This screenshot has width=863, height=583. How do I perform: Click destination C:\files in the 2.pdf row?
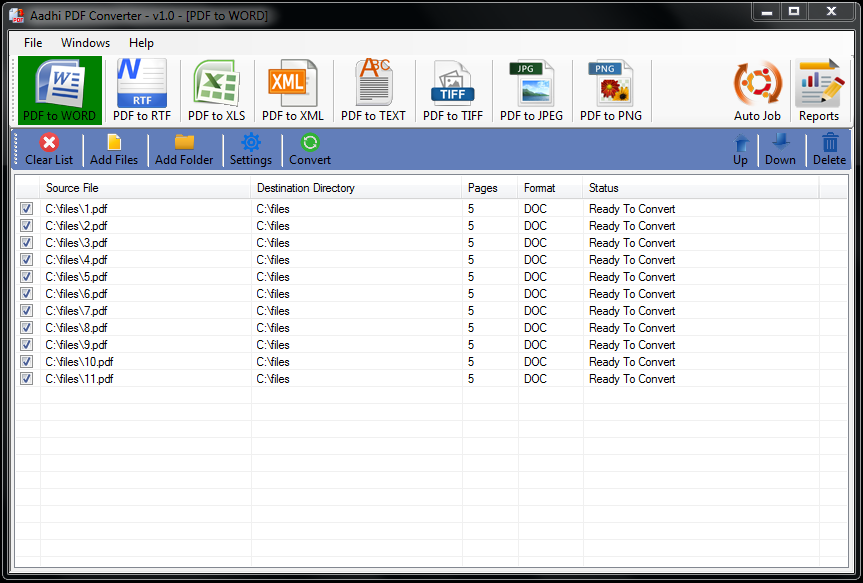pyautogui.click(x=273, y=226)
